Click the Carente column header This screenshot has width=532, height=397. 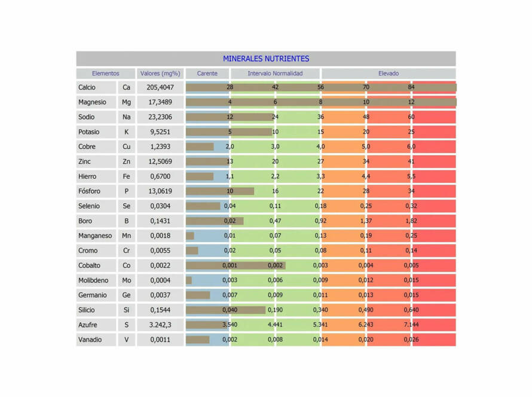click(x=207, y=74)
